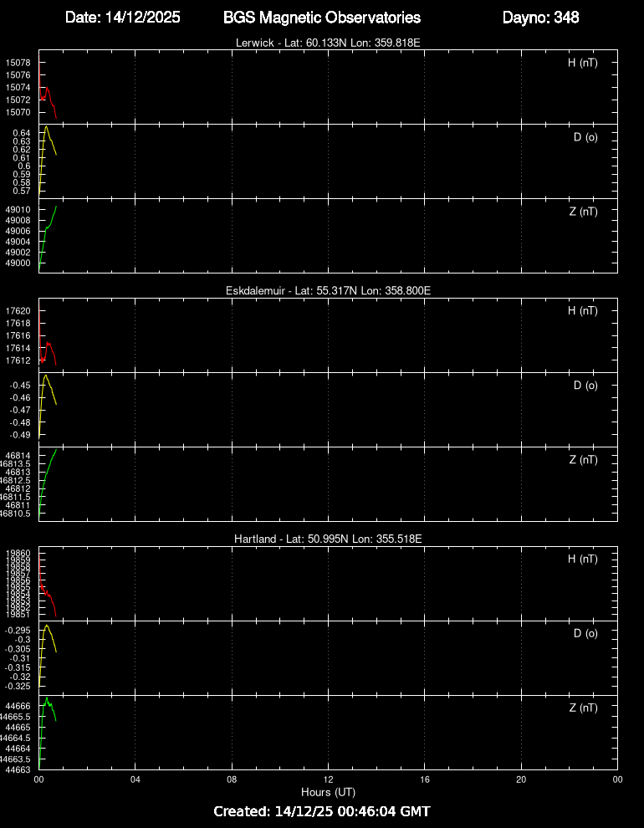Click the BGS Magnetic Observatories title
Viewport: 644px width, 828px height.
(x=322, y=18)
